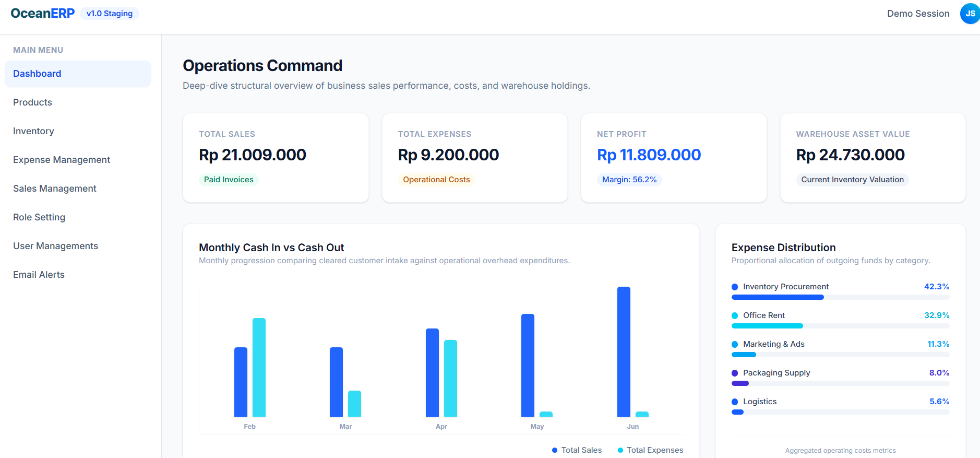The width and height of the screenshot is (980, 458).
Task: Open the JS user avatar
Action: click(970, 14)
